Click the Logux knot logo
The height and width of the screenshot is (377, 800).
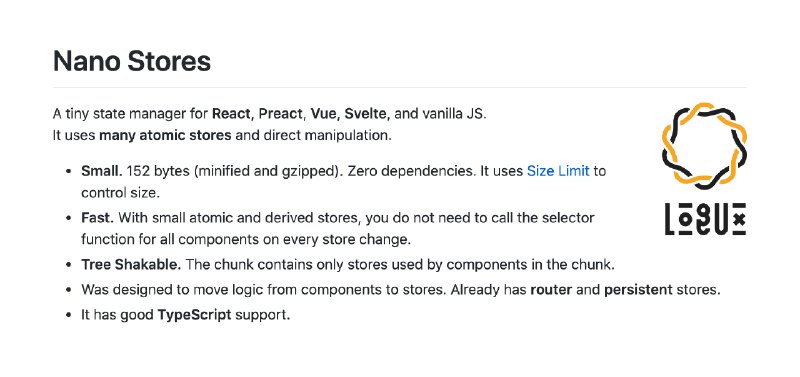coord(705,143)
